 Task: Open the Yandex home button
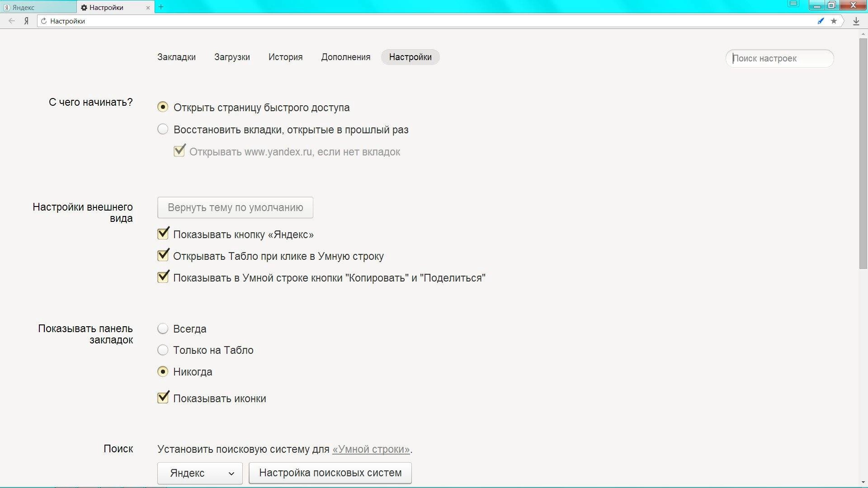27,21
